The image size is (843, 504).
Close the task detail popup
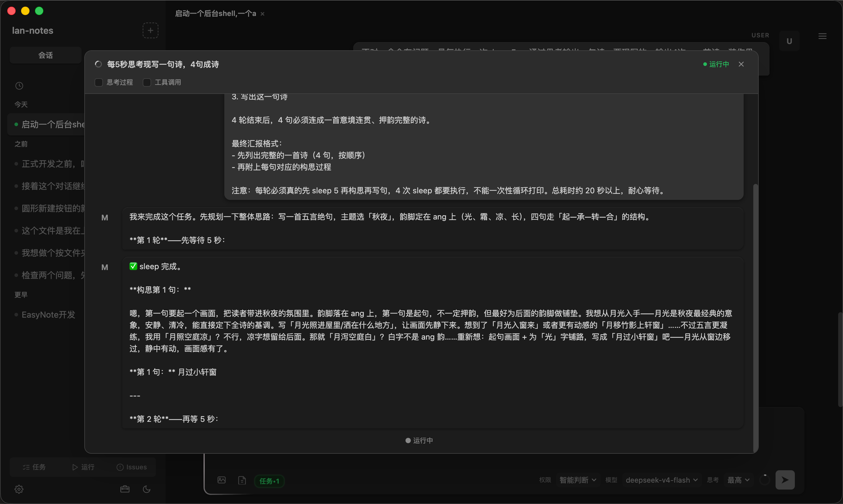coord(741,64)
